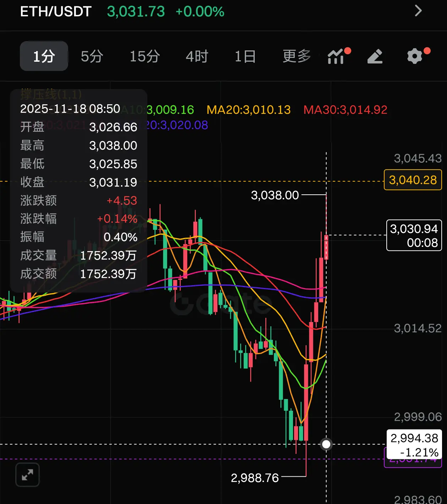447x504 pixels.
Task: Switch to 4时 timeframe
Action: pyautogui.click(x=197, y=56)
